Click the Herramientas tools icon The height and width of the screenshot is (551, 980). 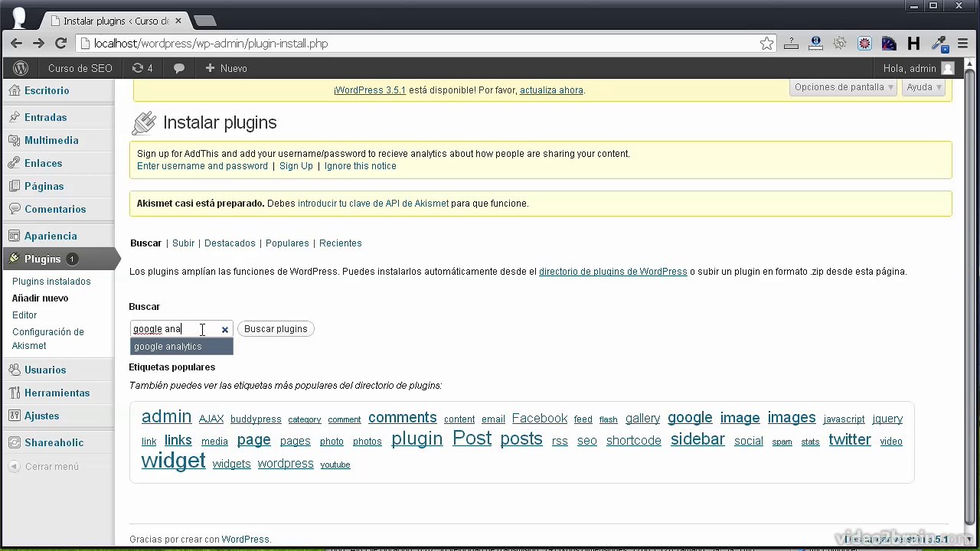(14, 393)
